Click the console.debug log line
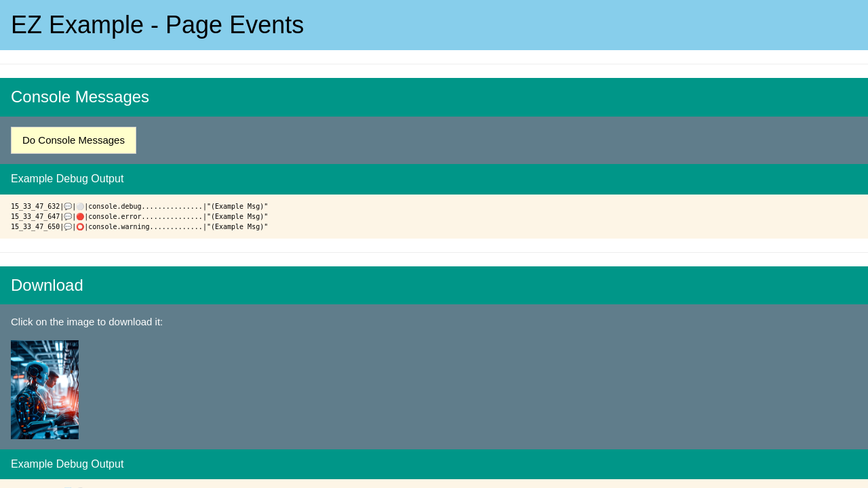 click(x=140, y=207)
